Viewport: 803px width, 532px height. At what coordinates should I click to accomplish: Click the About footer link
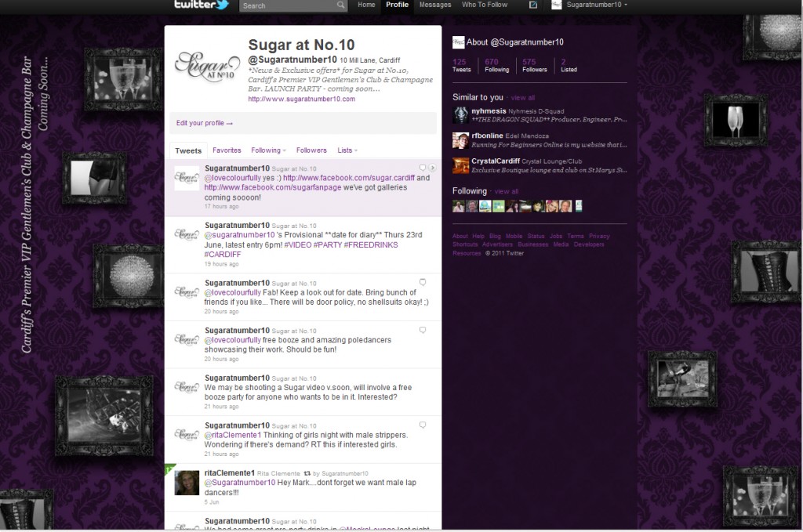(460, 237)
